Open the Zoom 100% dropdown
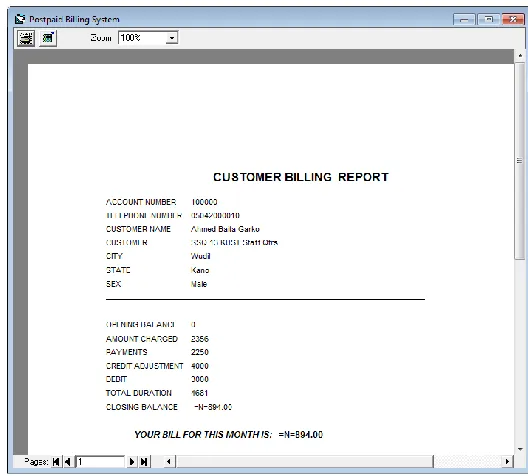 pos(172,38)
